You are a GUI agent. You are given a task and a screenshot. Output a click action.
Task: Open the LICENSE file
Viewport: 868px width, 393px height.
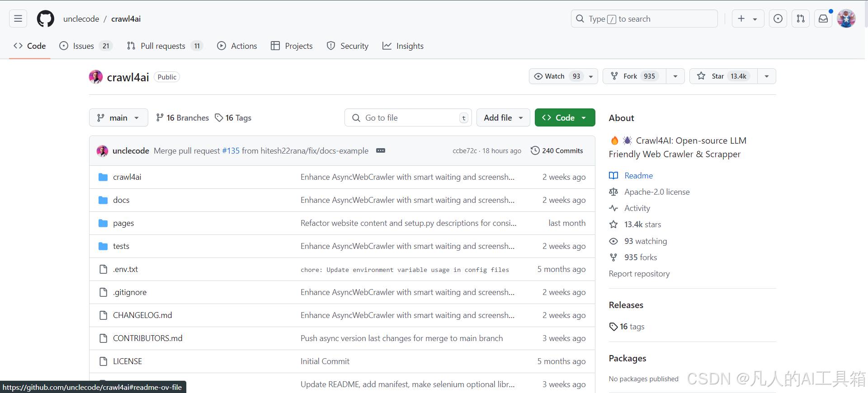click(127, 361)
